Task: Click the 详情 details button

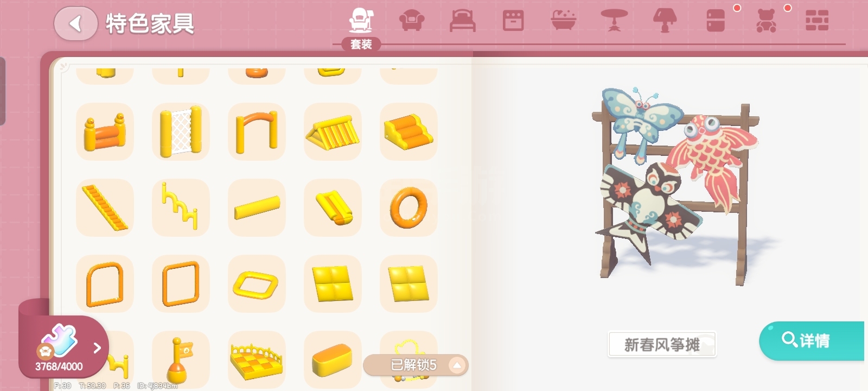Action: [812, 340]
